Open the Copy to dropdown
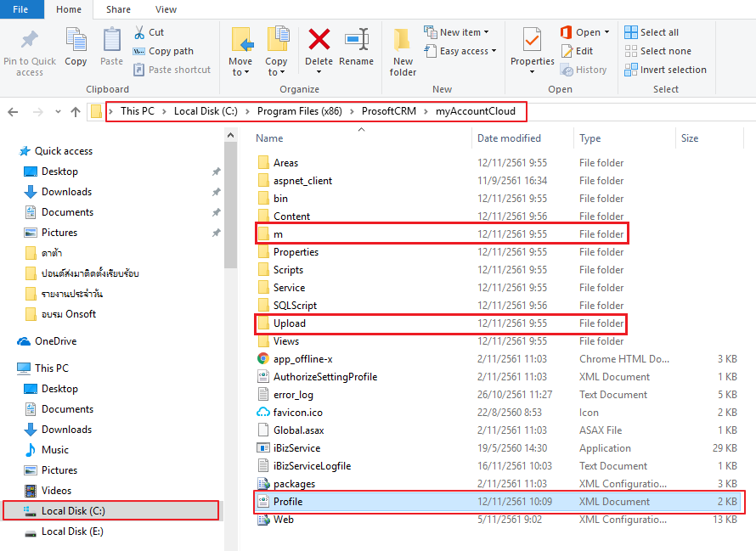The image size is (756, 551). click(276, 66)
